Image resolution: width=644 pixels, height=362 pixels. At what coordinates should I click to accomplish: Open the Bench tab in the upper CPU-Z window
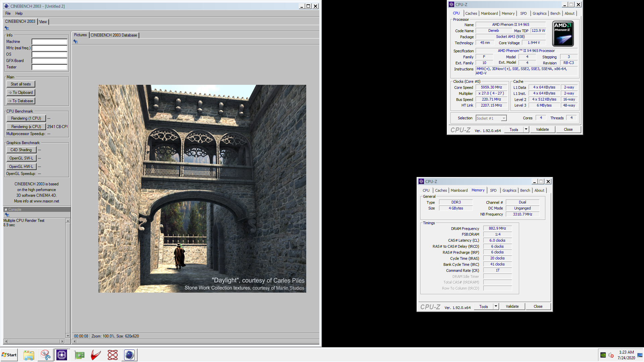coord(555,13)
